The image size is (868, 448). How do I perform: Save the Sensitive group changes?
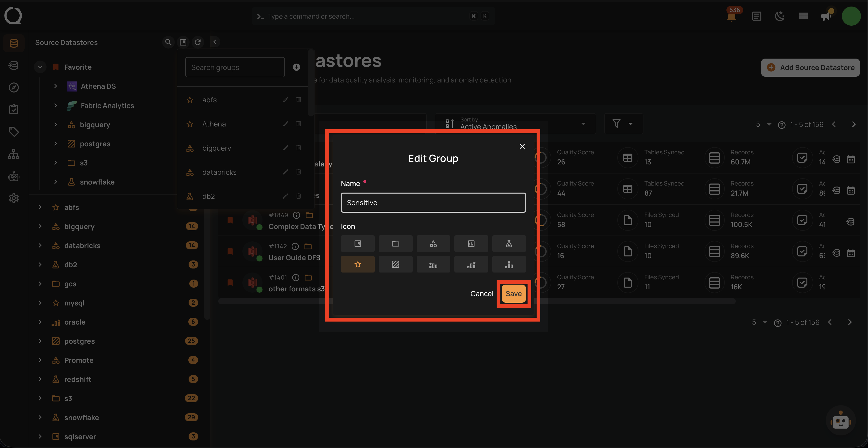click(x=513, y=293)
